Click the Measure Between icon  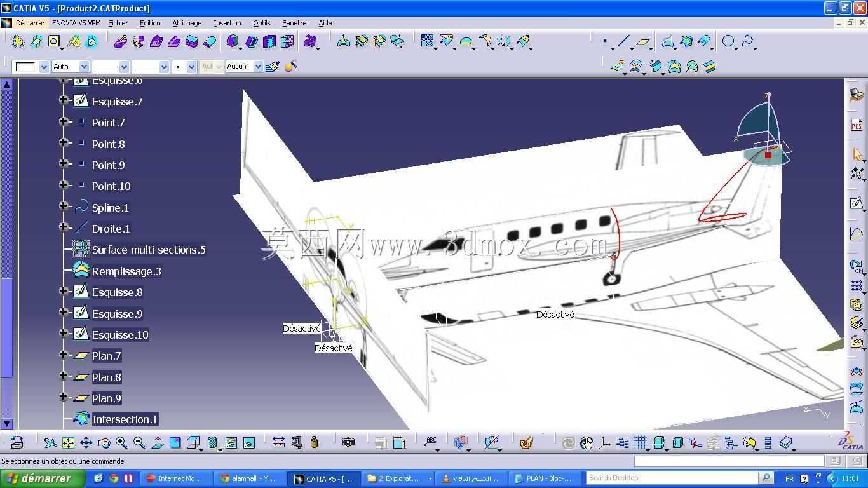click(x=278, y=442)
